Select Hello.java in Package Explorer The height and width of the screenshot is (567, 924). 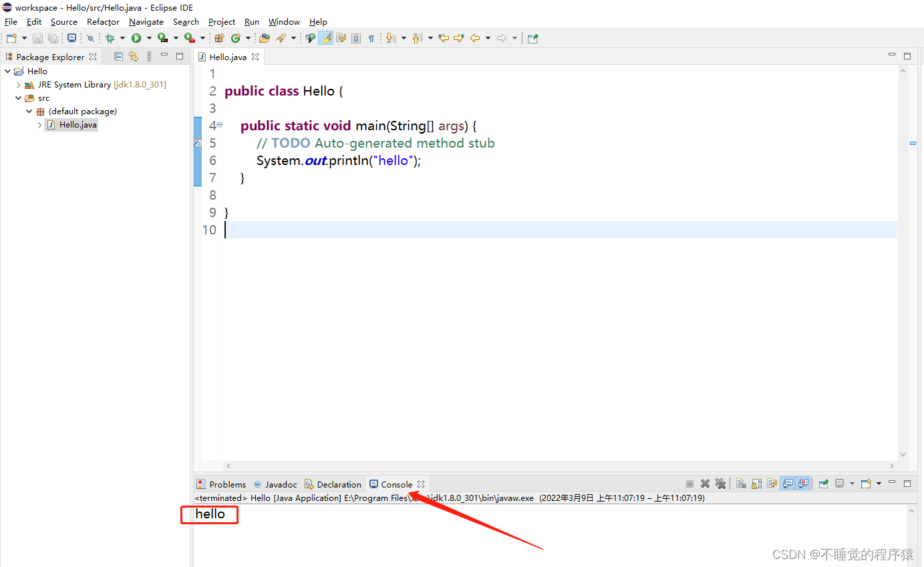pyautogui.click(x=75, y=124)
